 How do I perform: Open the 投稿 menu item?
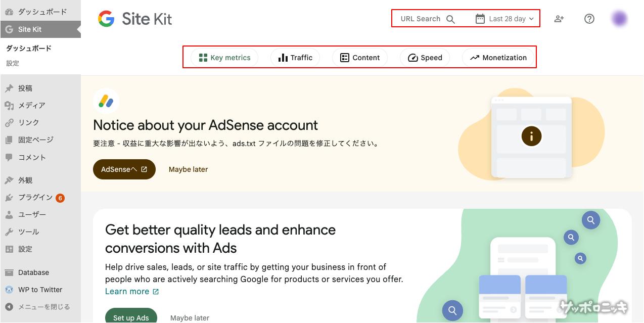click(40, 88)
